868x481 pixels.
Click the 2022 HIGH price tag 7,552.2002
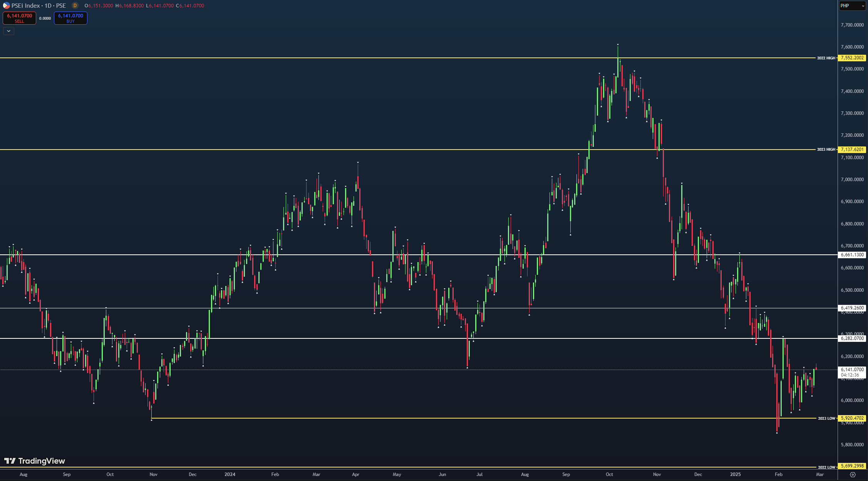[852, 58]
